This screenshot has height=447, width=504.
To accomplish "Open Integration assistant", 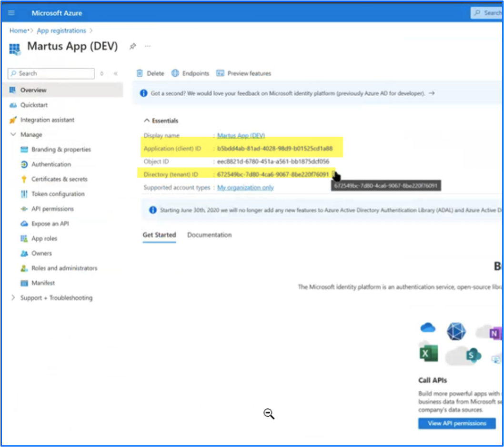I will (47, 120).
